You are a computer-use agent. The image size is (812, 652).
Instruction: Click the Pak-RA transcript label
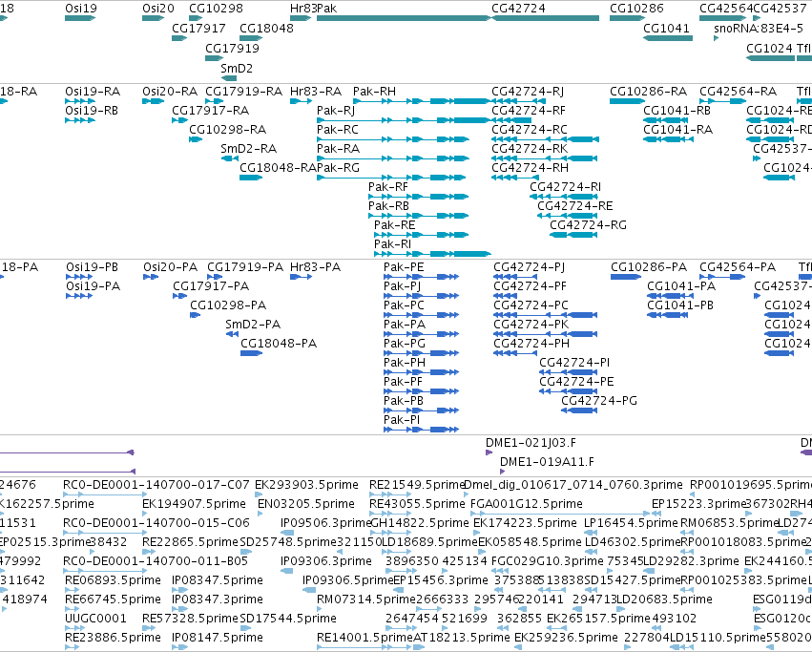tap(338, 149)
